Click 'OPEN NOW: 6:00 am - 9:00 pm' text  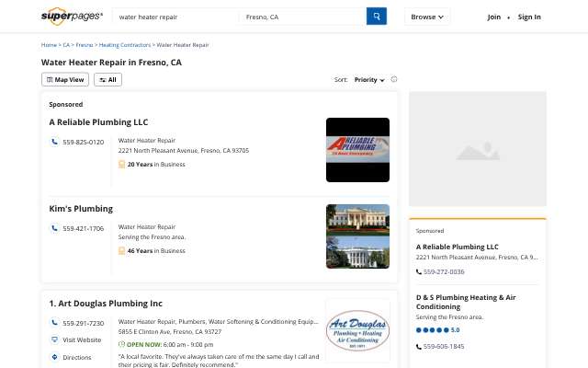coord(170,344)
